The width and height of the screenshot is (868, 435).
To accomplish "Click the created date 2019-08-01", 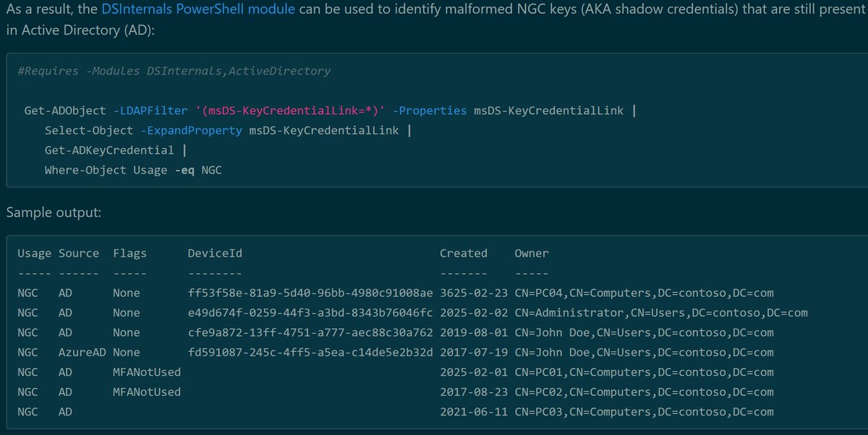I will click(x=474, y=333).
